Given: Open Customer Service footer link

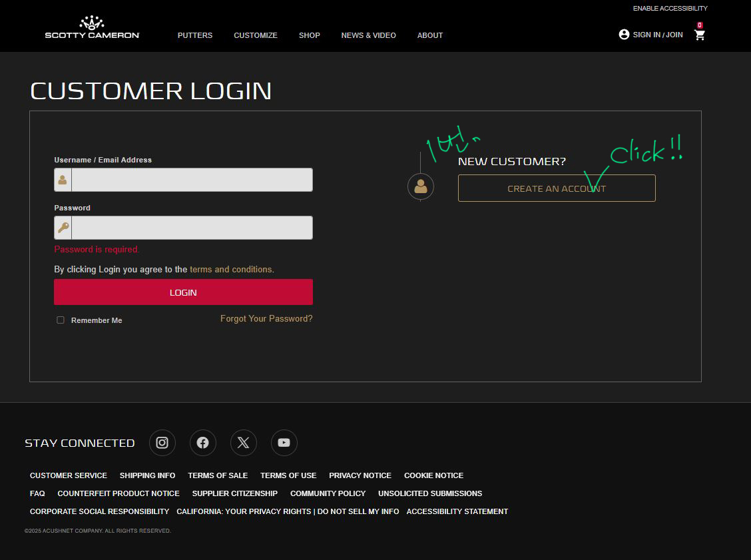Looking at the screenshot, I should click(x=69, y=475).
